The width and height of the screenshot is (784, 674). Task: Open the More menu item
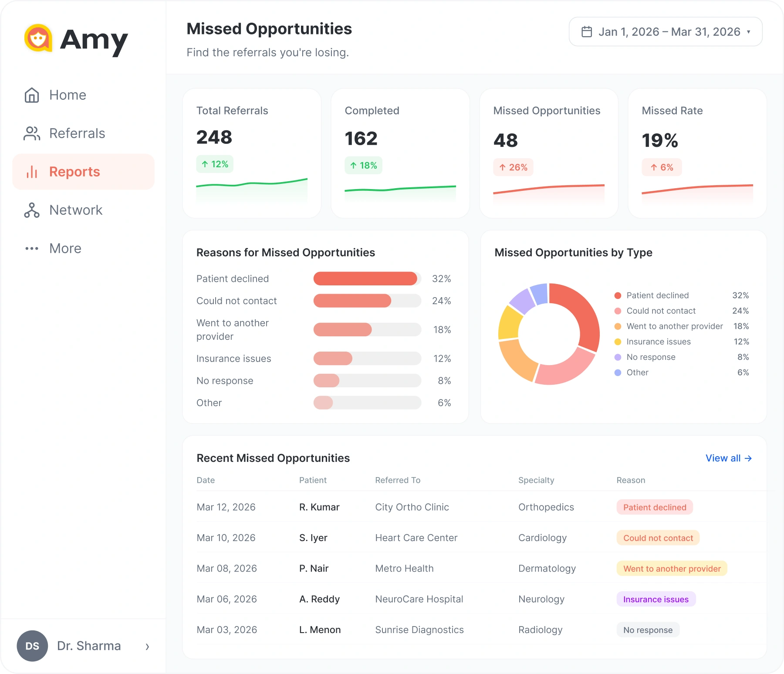83,248
